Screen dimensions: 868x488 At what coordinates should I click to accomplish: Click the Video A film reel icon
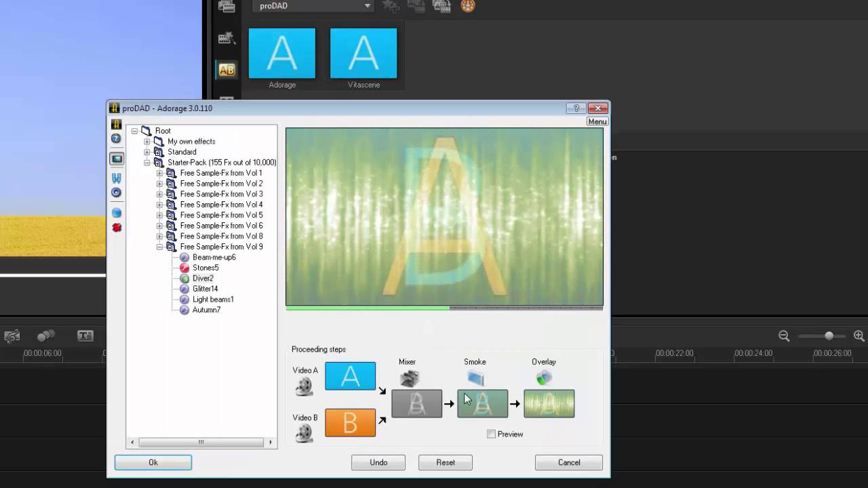click(304, 386)
